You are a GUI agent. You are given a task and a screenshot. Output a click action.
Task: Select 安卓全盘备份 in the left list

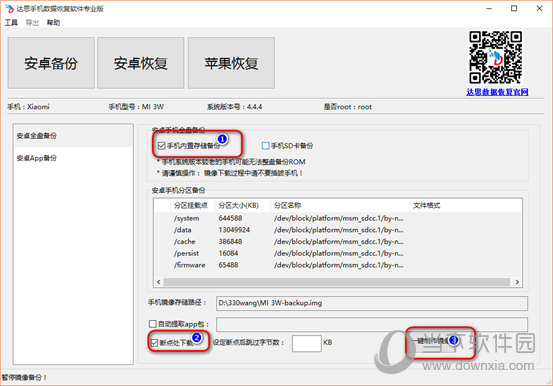[x=73, y=136]
